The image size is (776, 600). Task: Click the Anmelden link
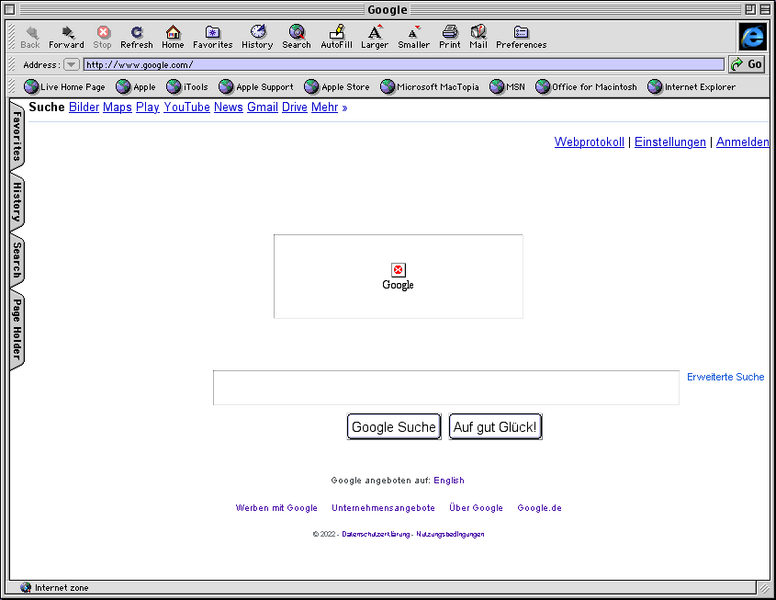(742, 142)
